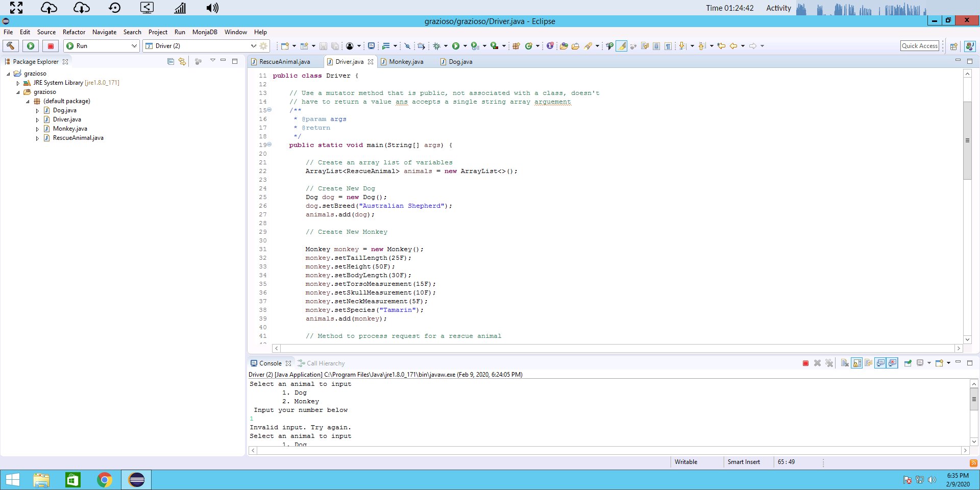Open New wizard dropdown arrow
Image resolution: width=980 pixels, height=490 pixels.
[x=294, y=46]
